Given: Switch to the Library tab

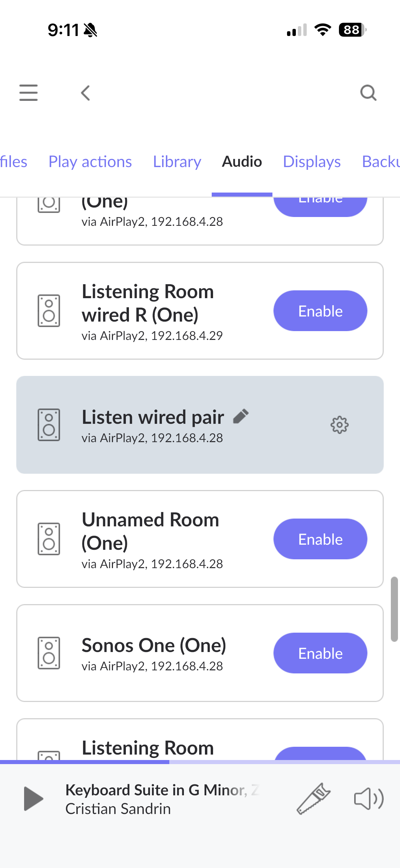Looking at the screenshot, I should [x=177, y=162].
